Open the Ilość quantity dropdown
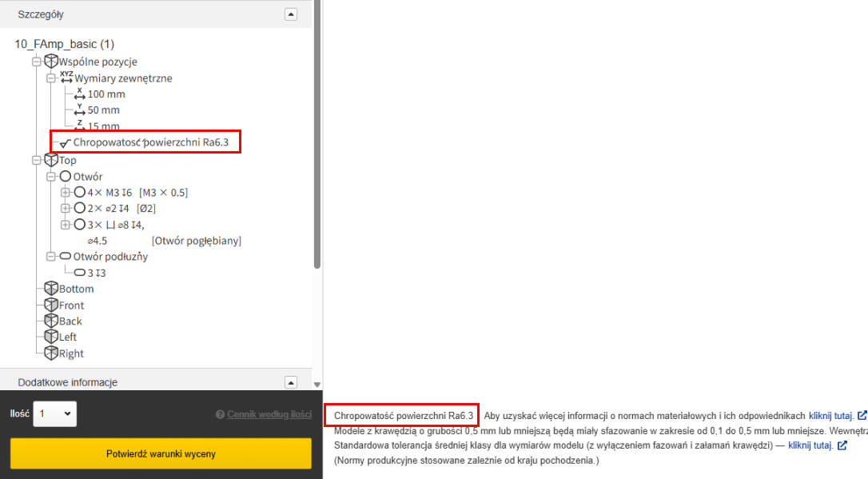The width and height of the screenshot is (868, 479). coord(54,414)
